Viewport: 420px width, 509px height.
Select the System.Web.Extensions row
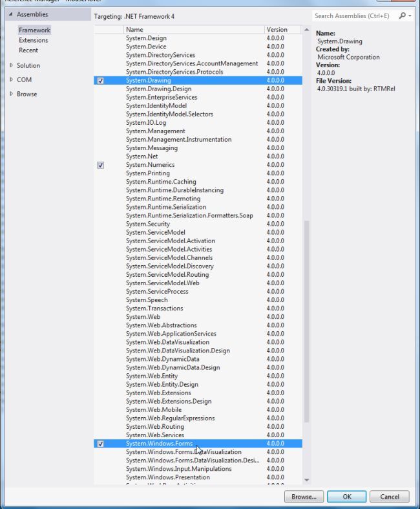(198, 393)
